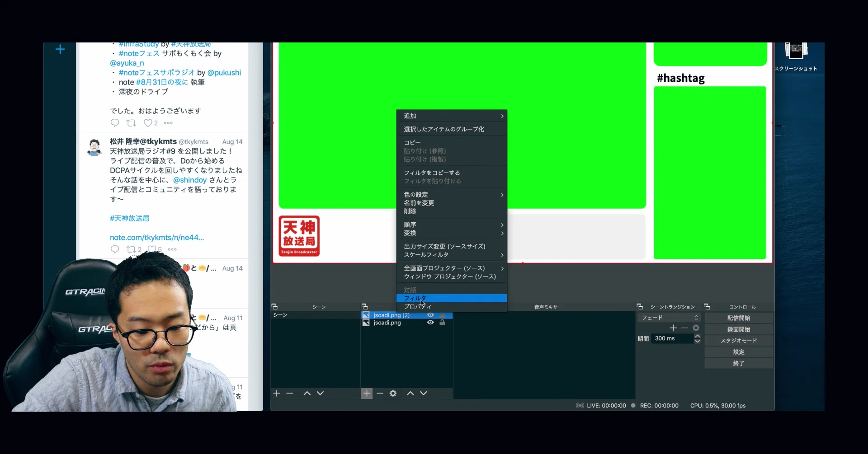Select 出力サイズ変更 (ソースサイズ) menu item
Screen dimensions: 868x454
(452, 247)
